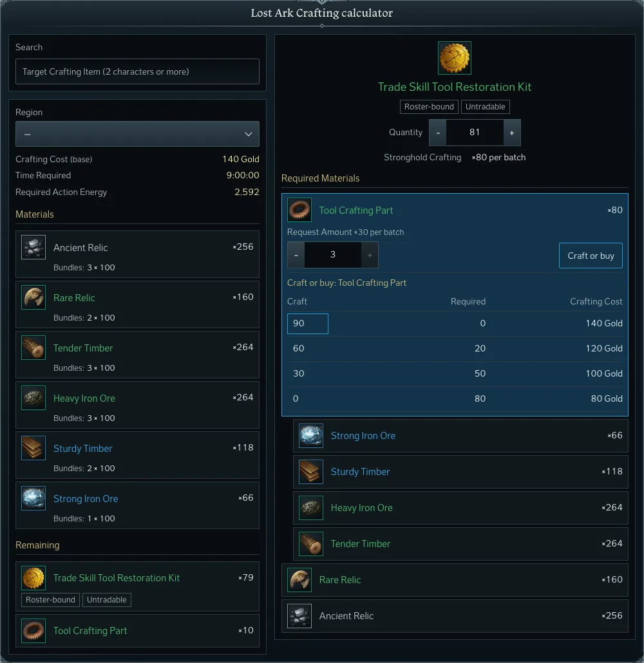The width and height of the screenshot is (644, 663).
Task: Click the Request Amount field showing 3
Action: pos(333,255)
